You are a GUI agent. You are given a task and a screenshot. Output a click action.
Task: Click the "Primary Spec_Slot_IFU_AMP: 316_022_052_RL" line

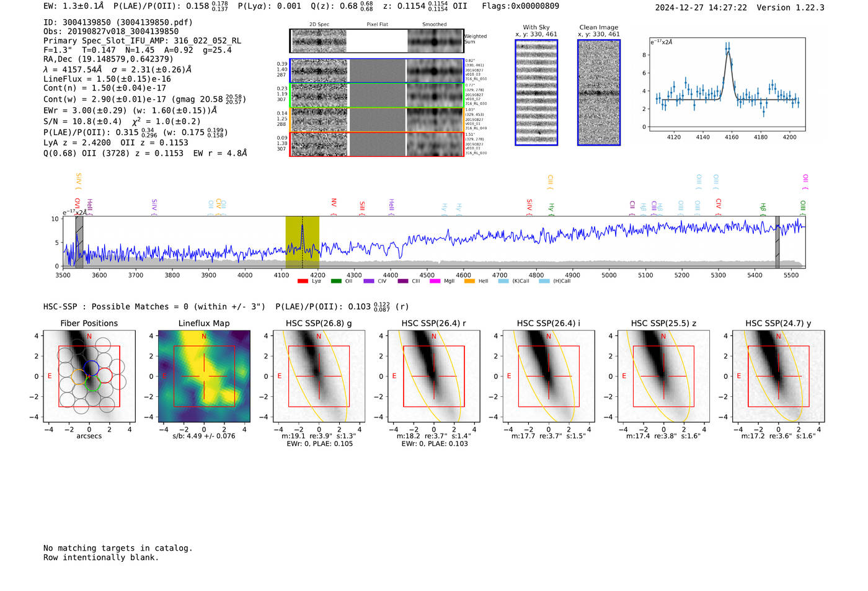pos(142,41)
